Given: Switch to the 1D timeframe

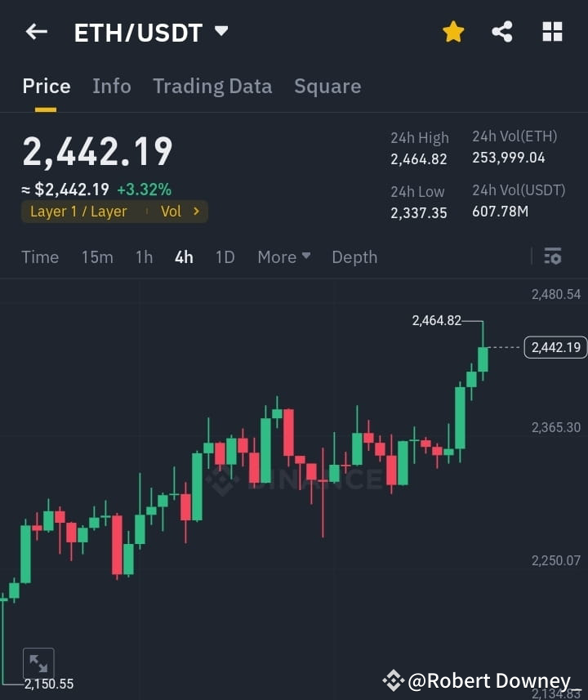Looking at the screenshot, I should point(226,256).
